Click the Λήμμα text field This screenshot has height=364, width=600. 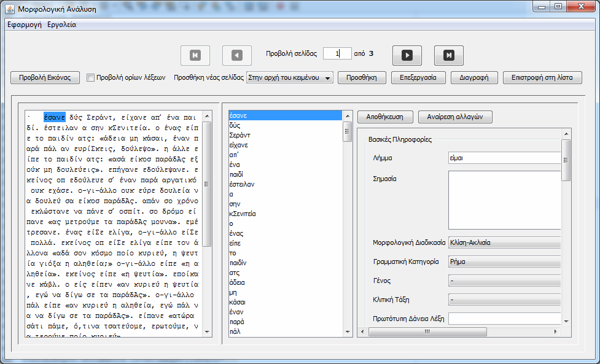tap(504, 158)
